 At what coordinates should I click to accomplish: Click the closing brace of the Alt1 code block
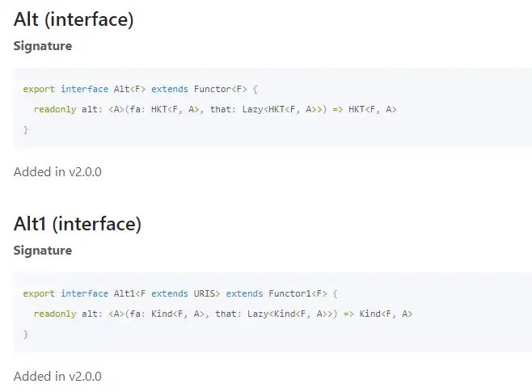(x=26, y=334)
